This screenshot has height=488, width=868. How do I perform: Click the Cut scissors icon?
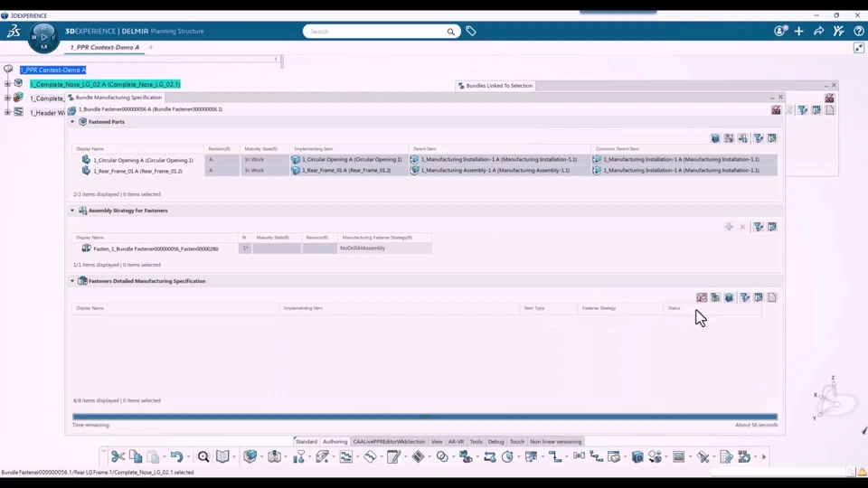(x=118, y=456)
